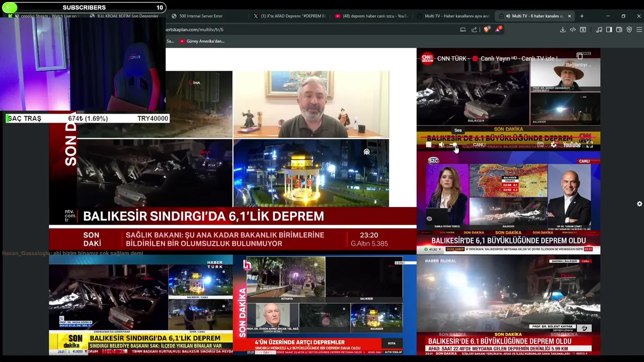This screenshot has width=644, height=362.
Task: Open the browser hamburger menu
Action: [x=639, y=30]
